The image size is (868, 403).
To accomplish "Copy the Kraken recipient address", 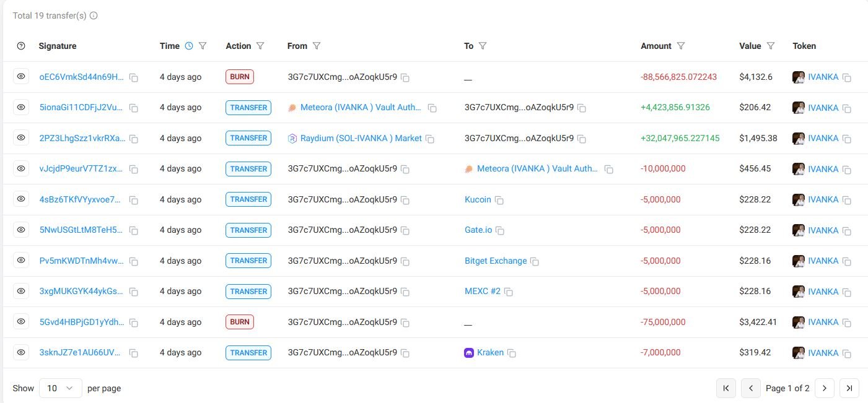I will pos(512,353).
